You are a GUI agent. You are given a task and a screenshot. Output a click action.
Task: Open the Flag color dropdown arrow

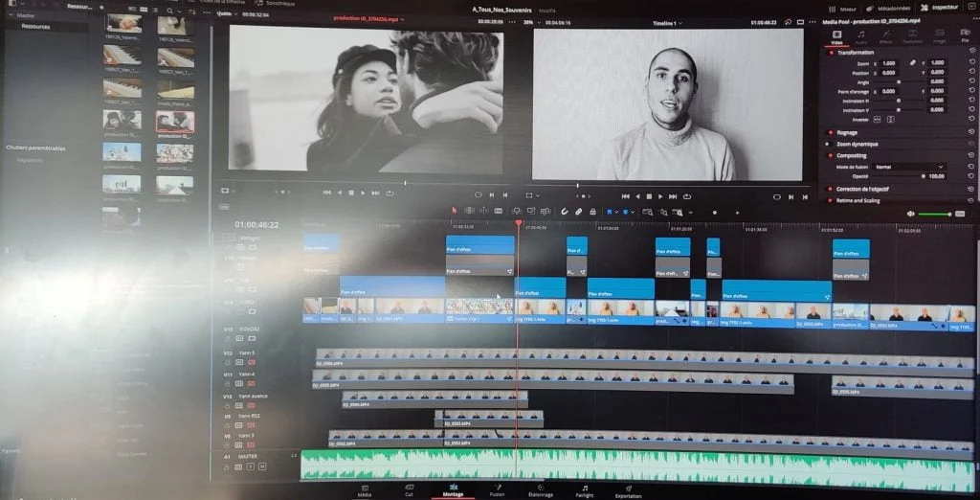[x=616, y=212]
